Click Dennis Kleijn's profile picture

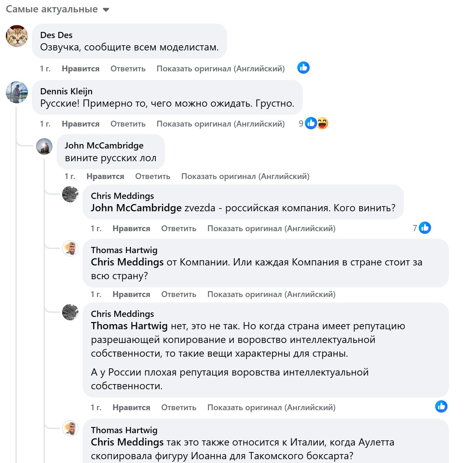pyautogui.click(x=17, y=92)
